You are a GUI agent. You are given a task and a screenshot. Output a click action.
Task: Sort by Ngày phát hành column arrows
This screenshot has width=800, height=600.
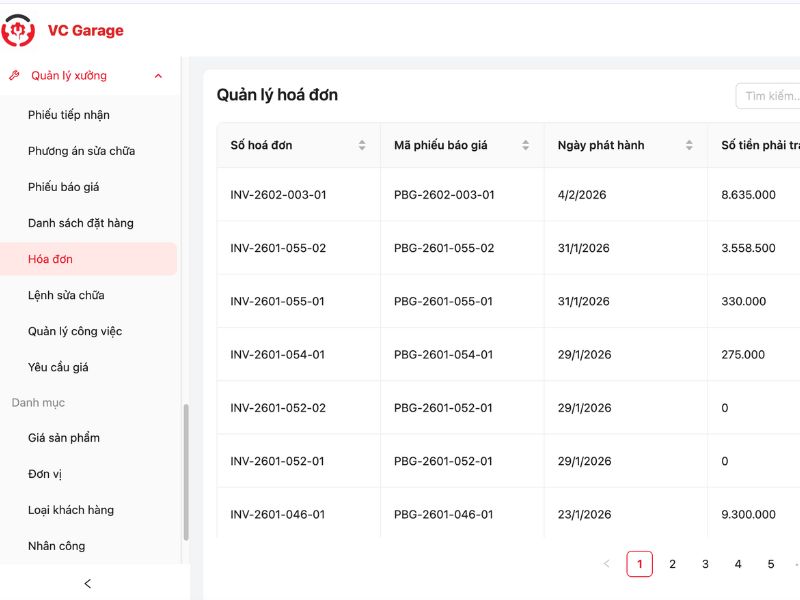coord(689,145)
